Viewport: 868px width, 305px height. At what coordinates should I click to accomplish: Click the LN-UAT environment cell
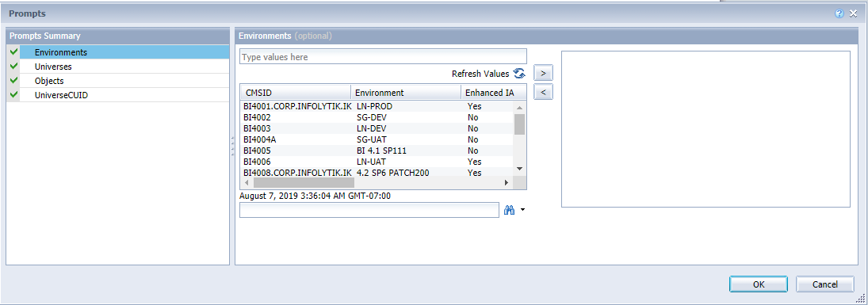pos(372,162)
